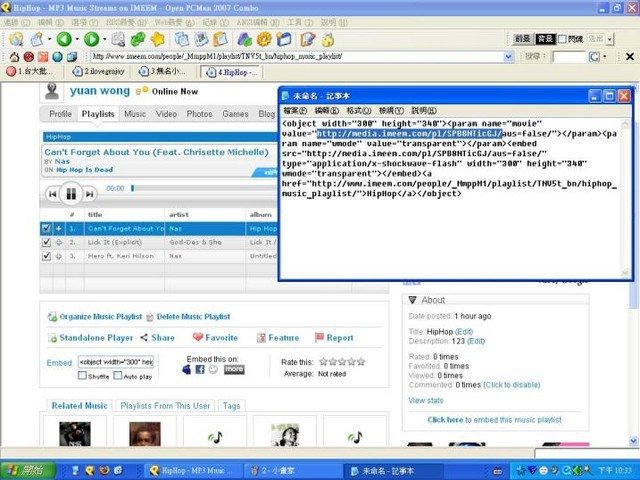
Task: Uncheck track 2 Lick It (Explicit)
Action: [46, 242]
